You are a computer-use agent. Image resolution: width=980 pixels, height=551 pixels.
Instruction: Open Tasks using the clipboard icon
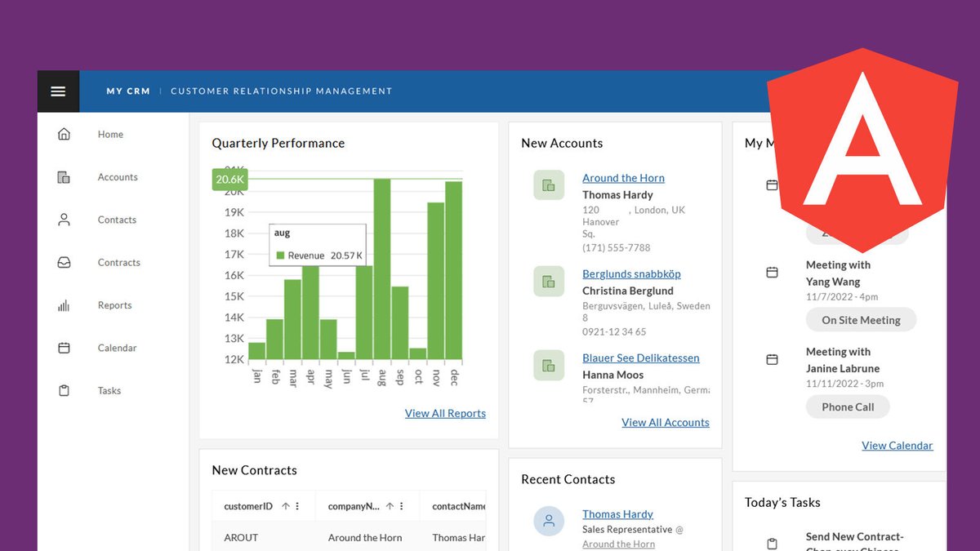point(64,390)
